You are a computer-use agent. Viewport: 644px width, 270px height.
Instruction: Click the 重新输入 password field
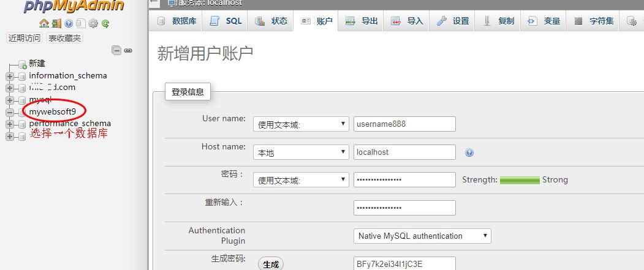404,208
